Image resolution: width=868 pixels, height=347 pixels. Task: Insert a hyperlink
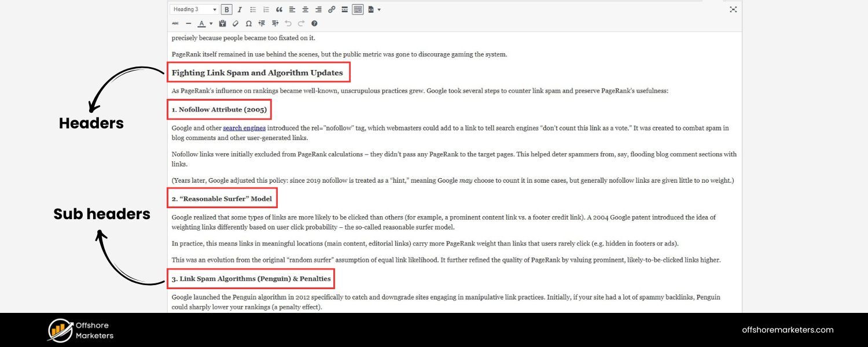[x=332, y=9]
